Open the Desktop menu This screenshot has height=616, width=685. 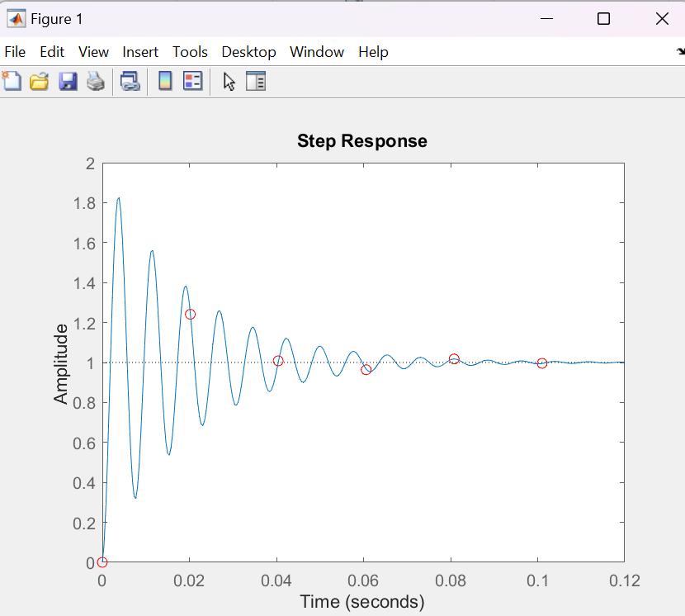click(248, 51)
